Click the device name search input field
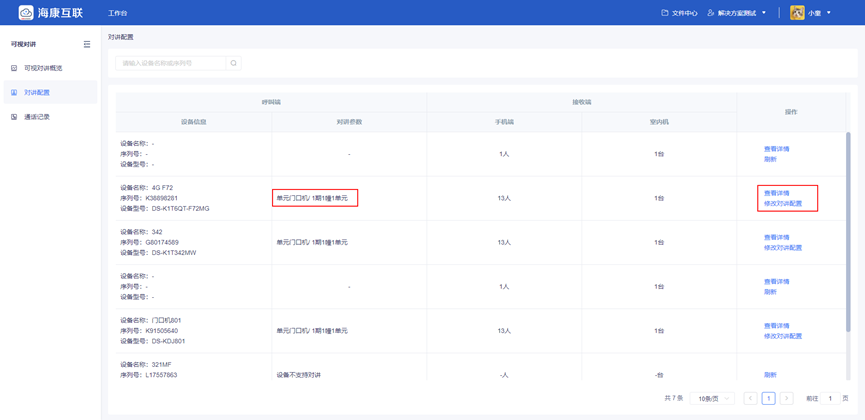The height and width of the screenshot is (420, 865). pyautogui.click(x=170, y=63)
